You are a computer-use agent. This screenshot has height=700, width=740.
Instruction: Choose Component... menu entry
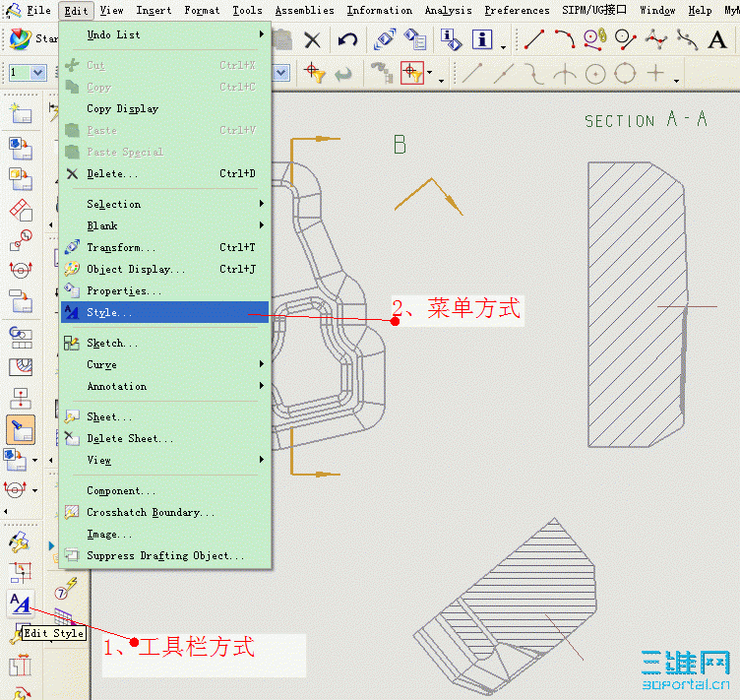tap(164, 490)
